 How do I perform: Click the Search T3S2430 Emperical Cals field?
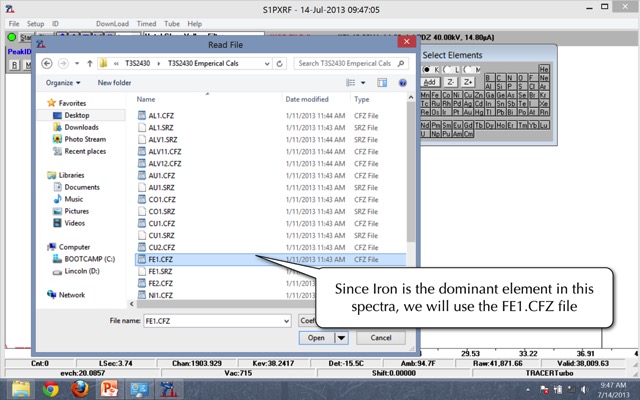coord(345,63)
